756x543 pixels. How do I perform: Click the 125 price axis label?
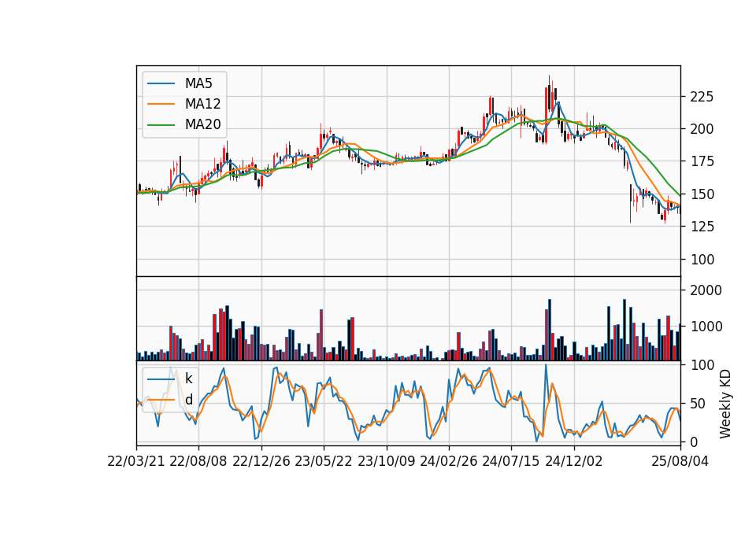(x=702, y=227)
